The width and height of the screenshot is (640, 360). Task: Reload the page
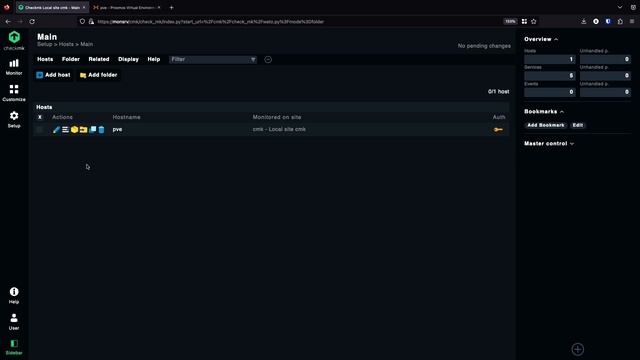(x=32, y=22)
